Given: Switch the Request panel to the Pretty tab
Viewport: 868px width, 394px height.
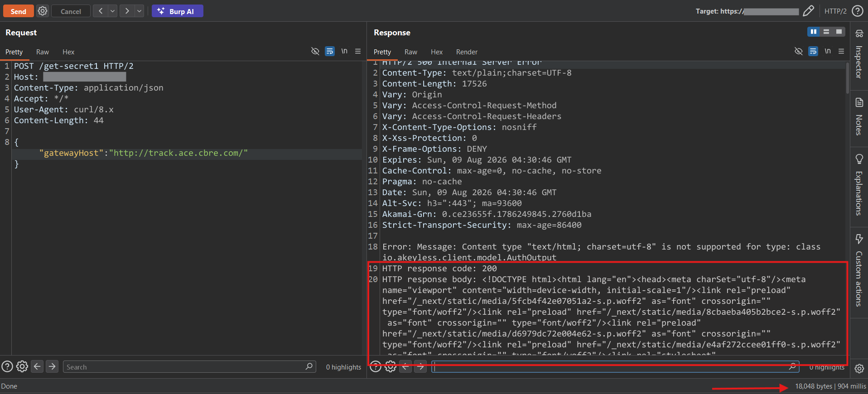Looking at the screenshot, I should pos(14,52).
